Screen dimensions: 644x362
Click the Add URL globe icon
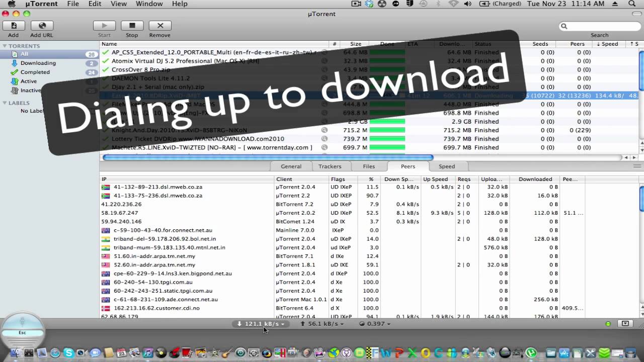click(42, 26)
